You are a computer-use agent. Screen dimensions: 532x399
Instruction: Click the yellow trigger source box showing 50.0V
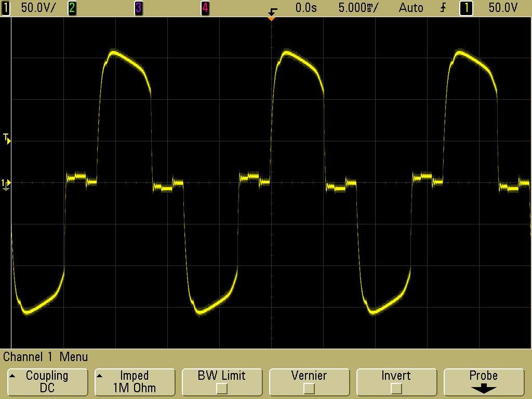click(467, 7)
